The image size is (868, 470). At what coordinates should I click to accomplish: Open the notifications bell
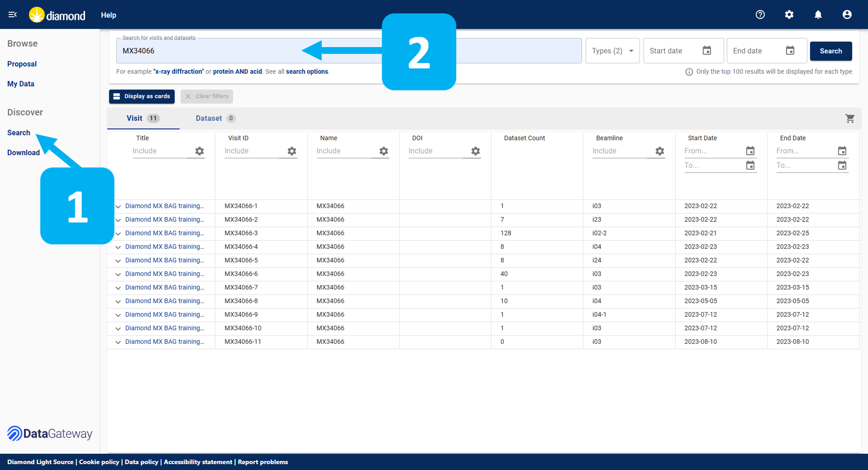818,15
